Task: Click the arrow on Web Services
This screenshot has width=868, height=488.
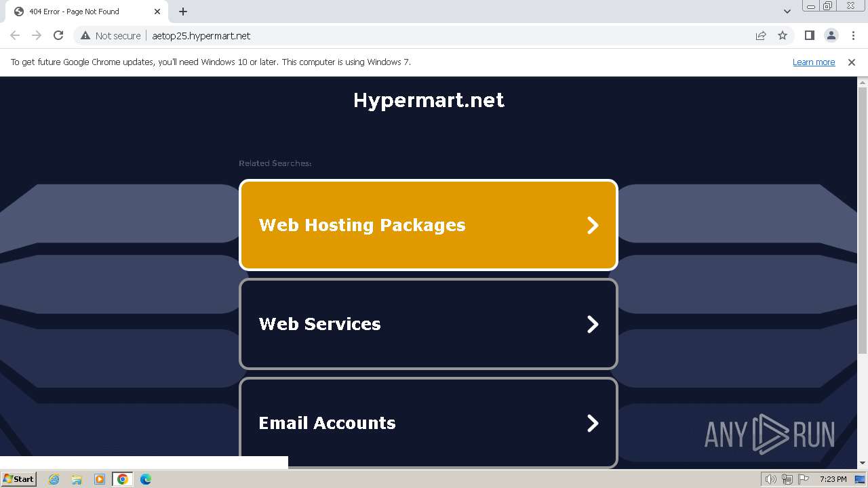Action: 593,324
